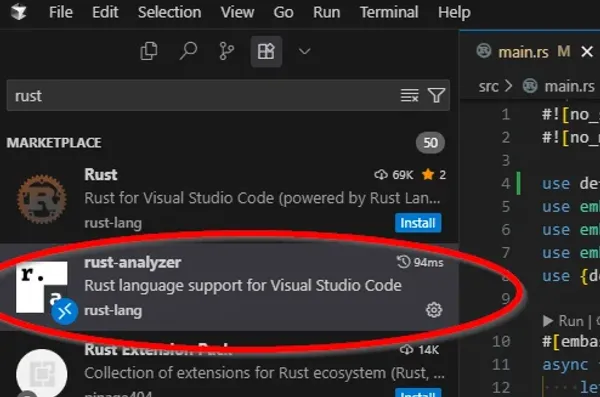
Task: Click the rust-analyzer manage gear icon
Action: pyautogui.click(x=434, y=310)
